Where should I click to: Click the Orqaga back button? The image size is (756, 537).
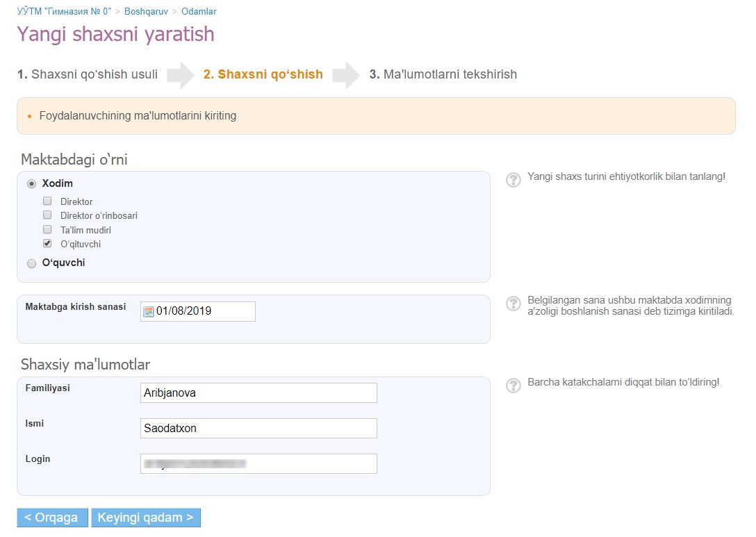(53, 518)
